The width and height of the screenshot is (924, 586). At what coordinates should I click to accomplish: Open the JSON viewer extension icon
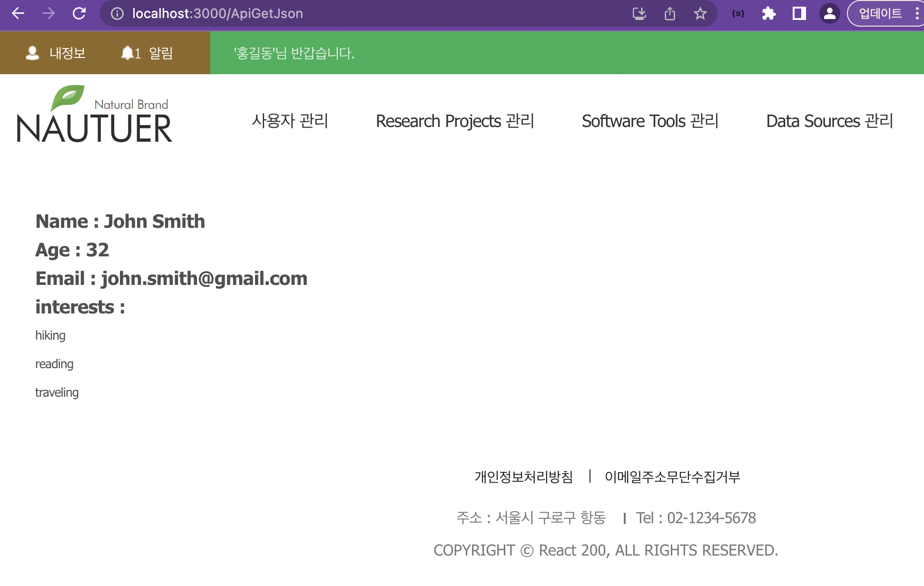click(738, 14)
